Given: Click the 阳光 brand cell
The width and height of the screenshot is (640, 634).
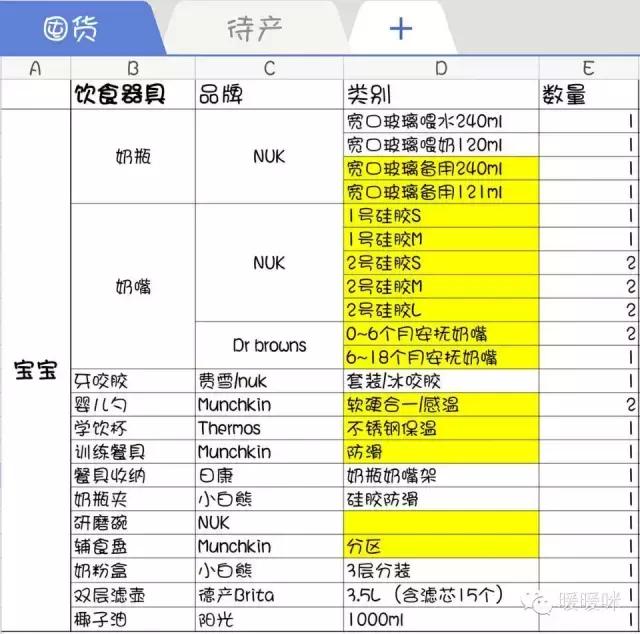Looking at the screenshot, I should click(x=269, y=619).
